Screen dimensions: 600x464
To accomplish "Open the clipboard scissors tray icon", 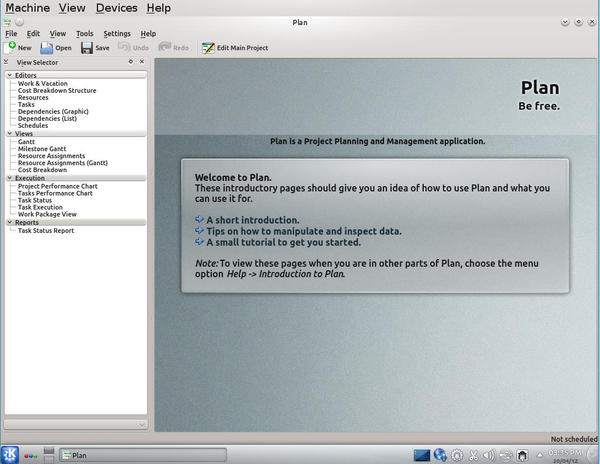I will (x=473, y=455).
